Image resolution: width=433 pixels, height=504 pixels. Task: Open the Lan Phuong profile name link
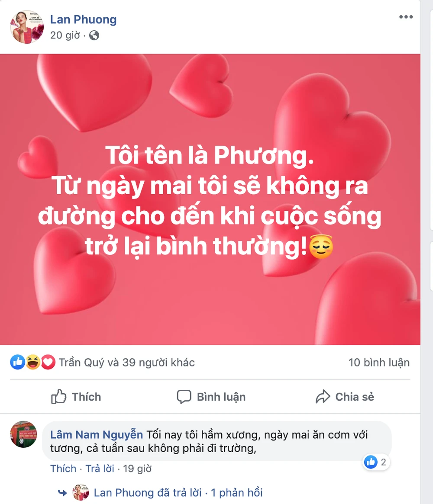83,19
